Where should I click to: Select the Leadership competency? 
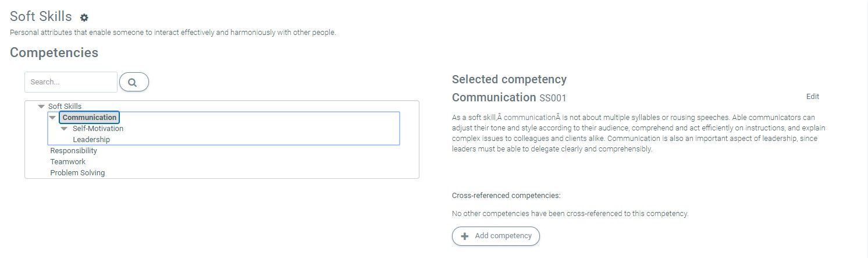point(91,140)
